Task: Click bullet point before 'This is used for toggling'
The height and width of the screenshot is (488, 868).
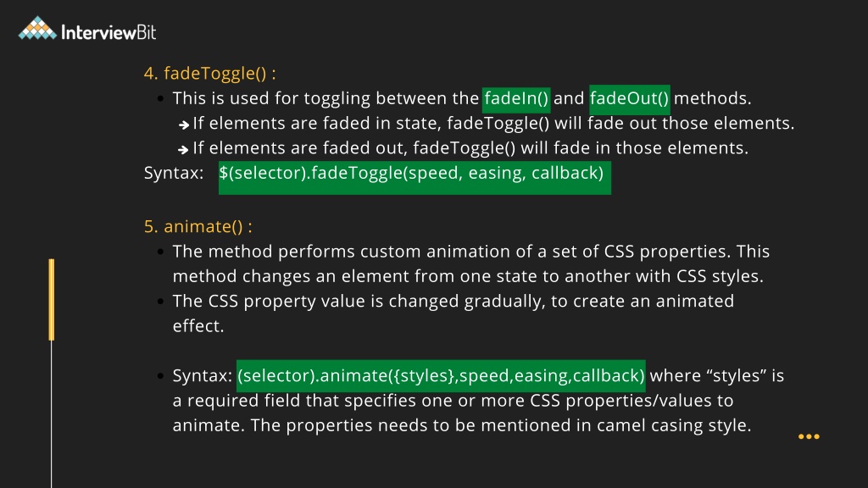Action: 160,99
